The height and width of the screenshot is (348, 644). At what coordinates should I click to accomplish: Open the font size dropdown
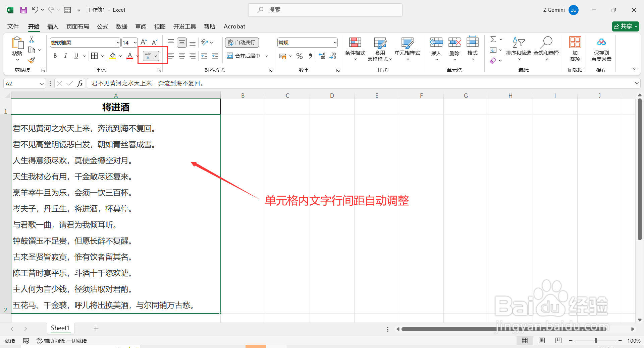pos(135,43)
